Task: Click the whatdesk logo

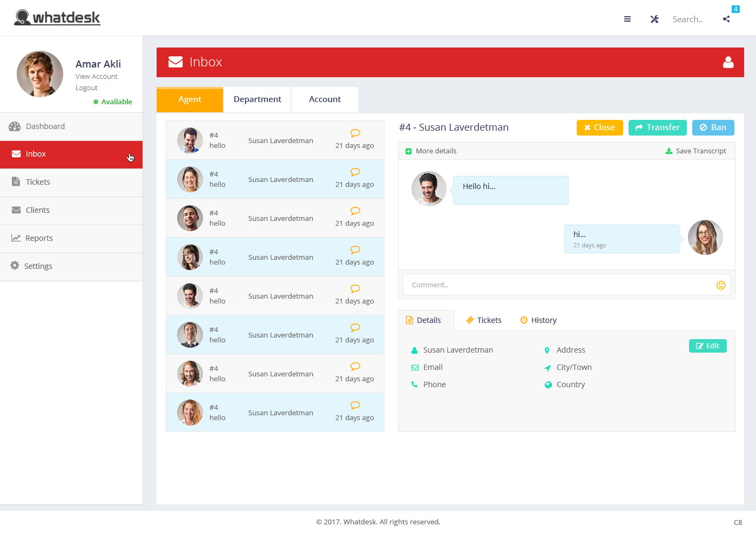Action: click(57, 18)
